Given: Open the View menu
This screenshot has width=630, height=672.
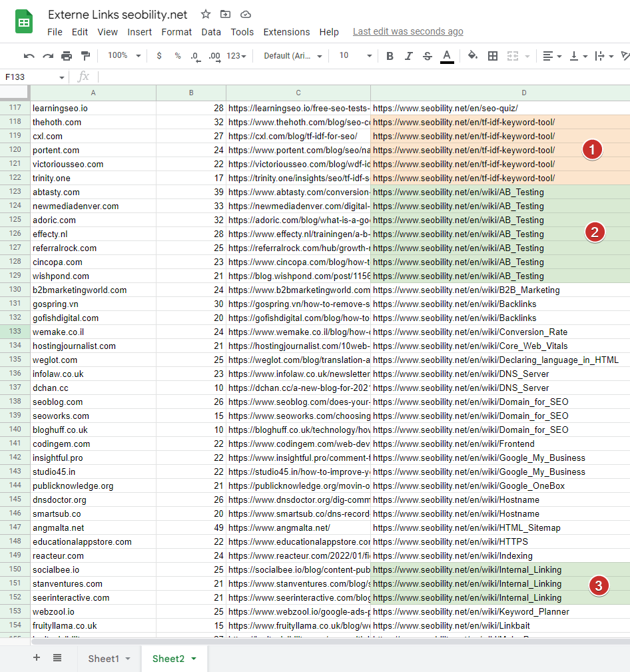Looking at the screenshot, I should (108, 32).
